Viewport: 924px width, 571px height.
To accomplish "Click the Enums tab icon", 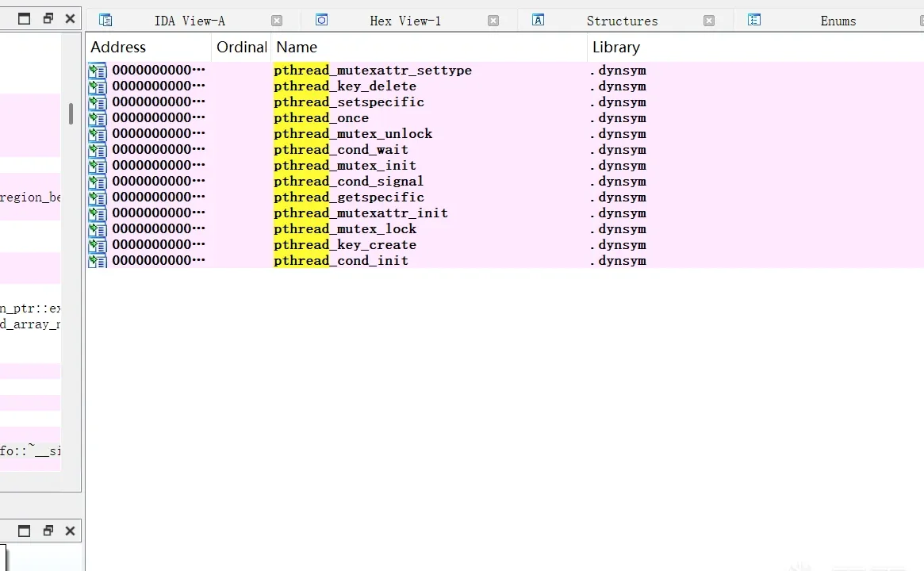I will tap(753, 20).
